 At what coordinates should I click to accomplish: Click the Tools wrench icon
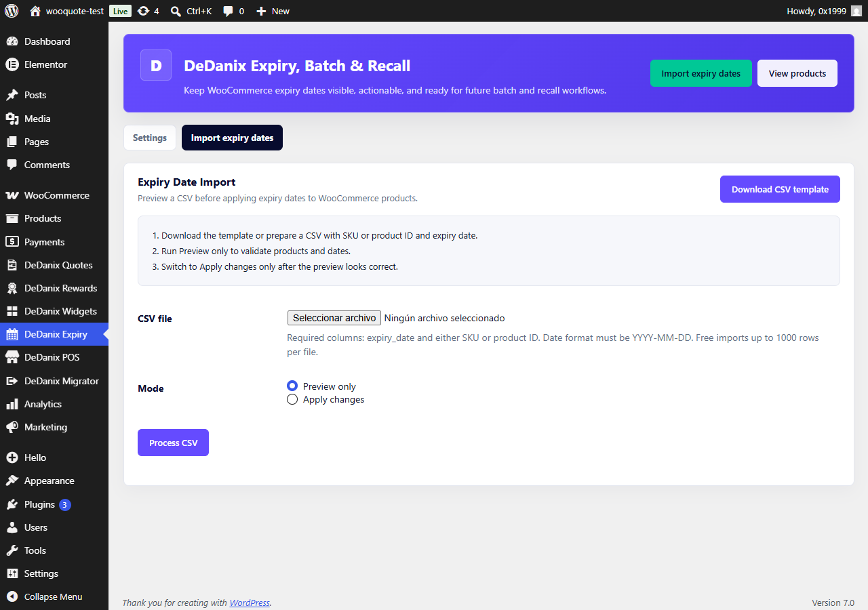(x=12, y=550)
